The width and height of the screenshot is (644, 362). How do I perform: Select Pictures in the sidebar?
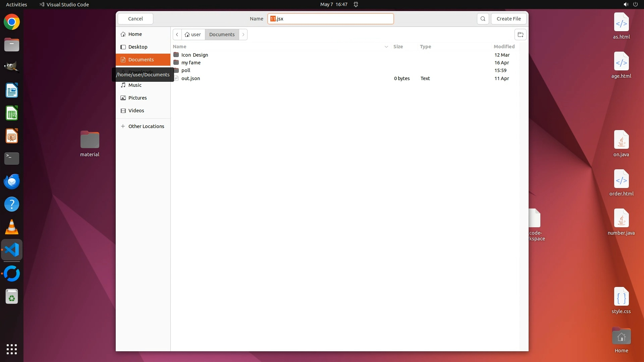click(x=138, y=98)
